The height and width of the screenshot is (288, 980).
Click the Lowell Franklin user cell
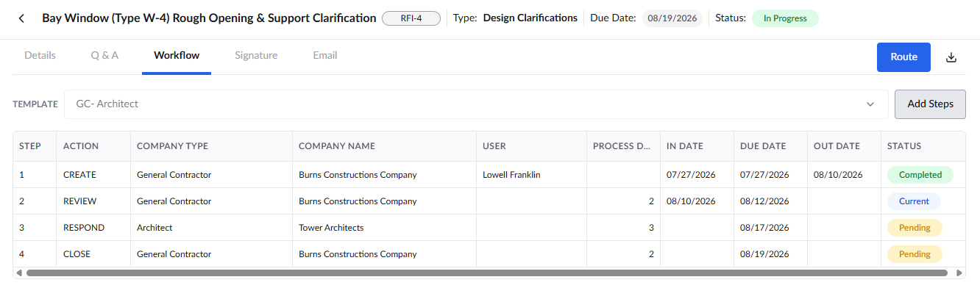coord(531,175)
